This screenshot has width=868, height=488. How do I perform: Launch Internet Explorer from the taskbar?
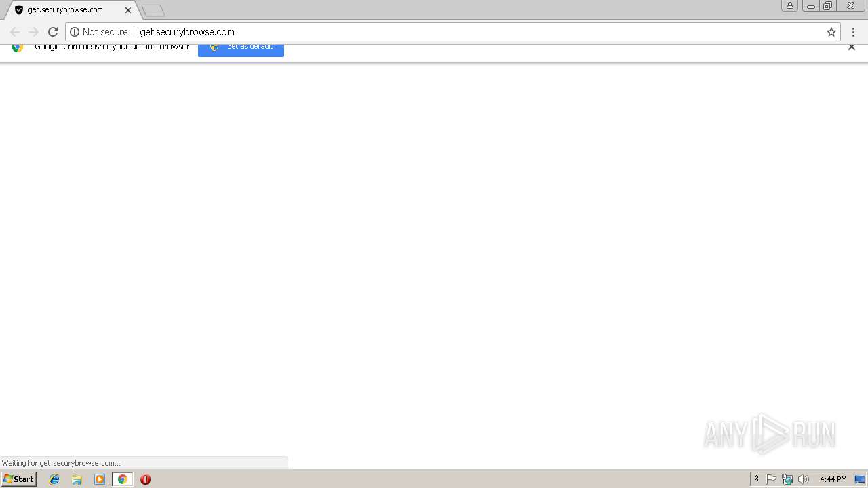[54, 479]
